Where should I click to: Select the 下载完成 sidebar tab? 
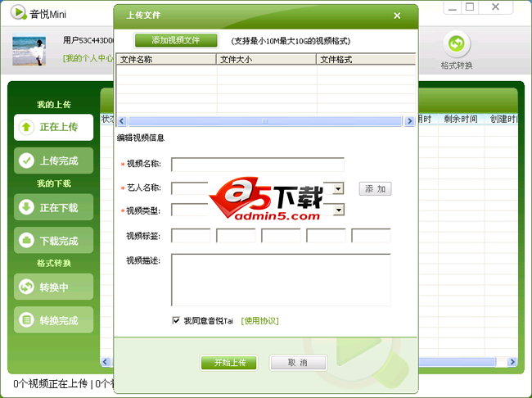point(53,240)
